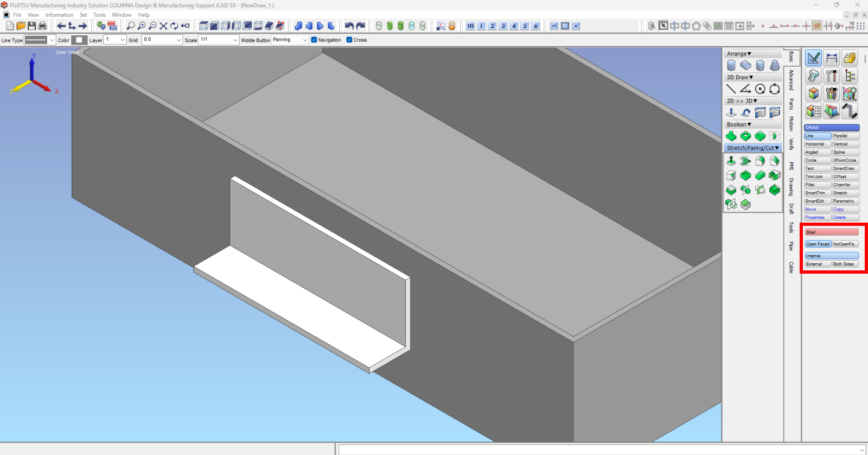Open the wrench and hammer tools icon
The image size is (868, 455).
831,76
